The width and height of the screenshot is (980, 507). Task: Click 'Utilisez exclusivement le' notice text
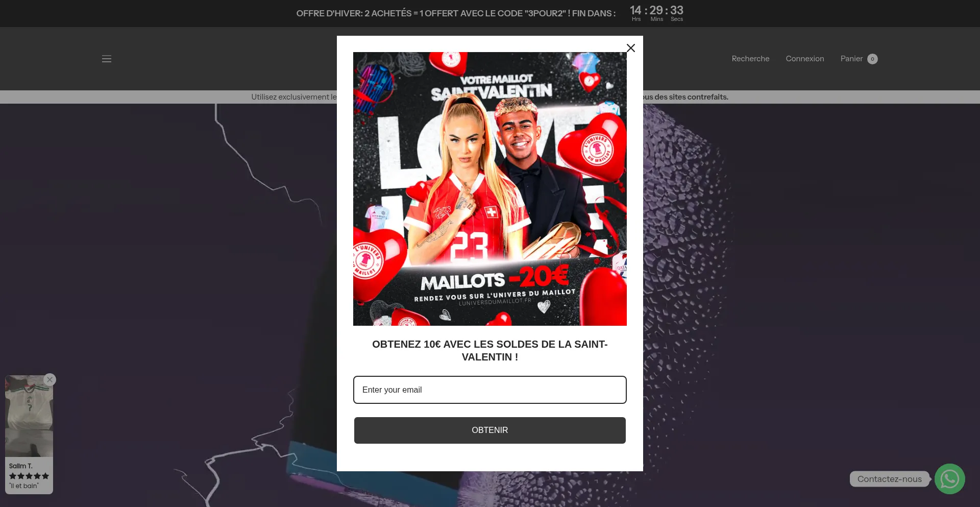(294, 97)
